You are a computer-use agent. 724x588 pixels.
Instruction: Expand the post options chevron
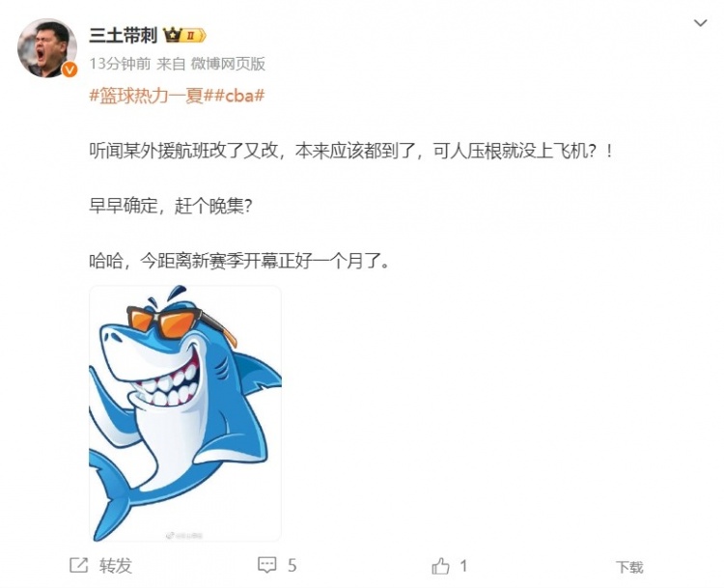[x=701, y=22]
